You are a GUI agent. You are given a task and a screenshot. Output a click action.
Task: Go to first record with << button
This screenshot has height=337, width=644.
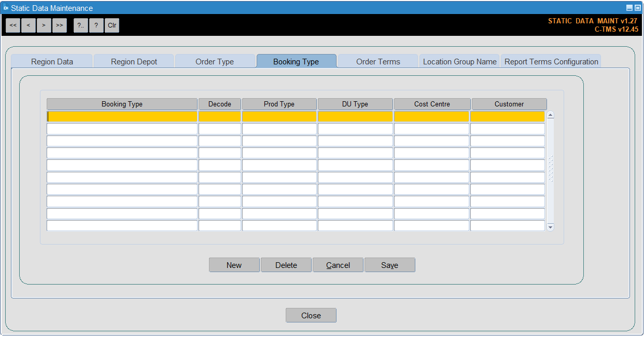point(13,25)
